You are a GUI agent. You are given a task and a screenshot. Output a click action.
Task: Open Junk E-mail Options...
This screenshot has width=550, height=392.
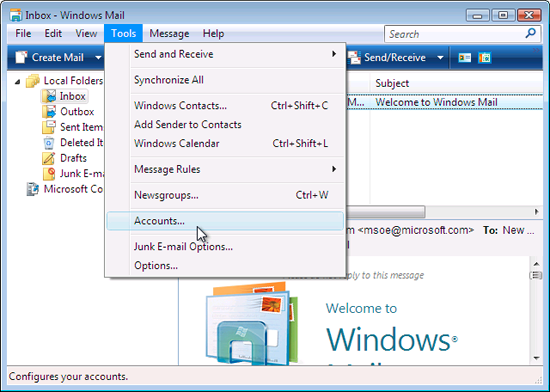tap(225, 247)
